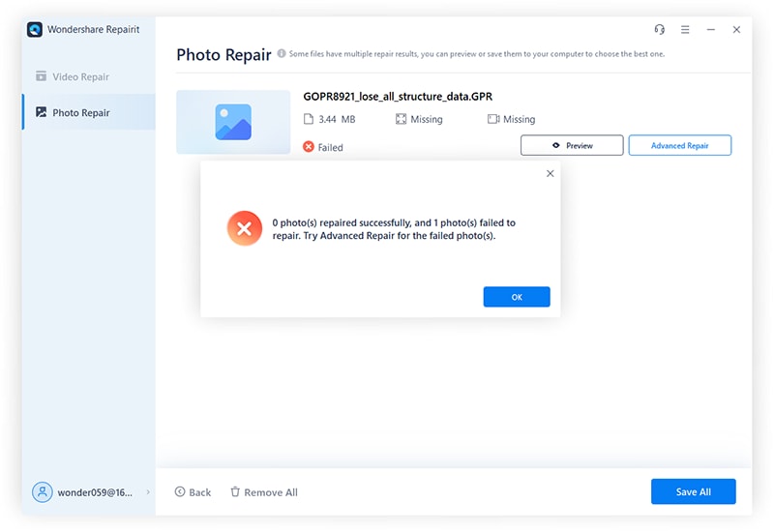Click the user account avatar icon
This screenshot has height=532, width=774.
tap(43, 491)
